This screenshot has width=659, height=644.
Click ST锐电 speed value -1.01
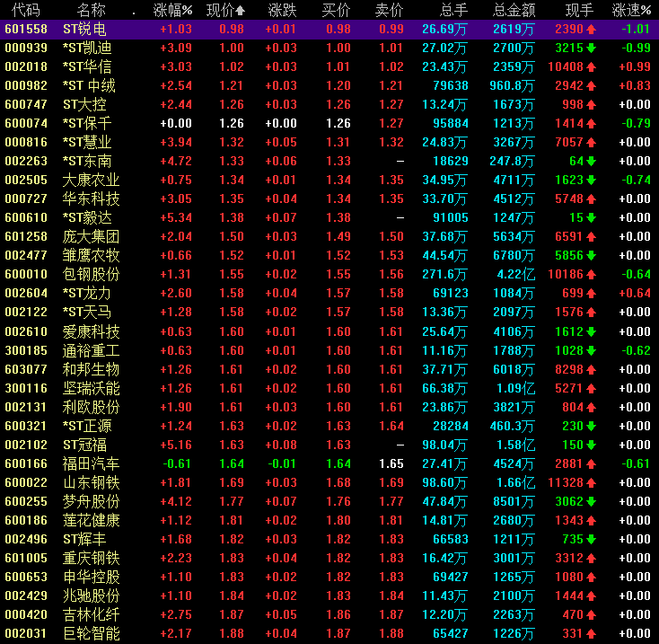click(x=636, y=29)
